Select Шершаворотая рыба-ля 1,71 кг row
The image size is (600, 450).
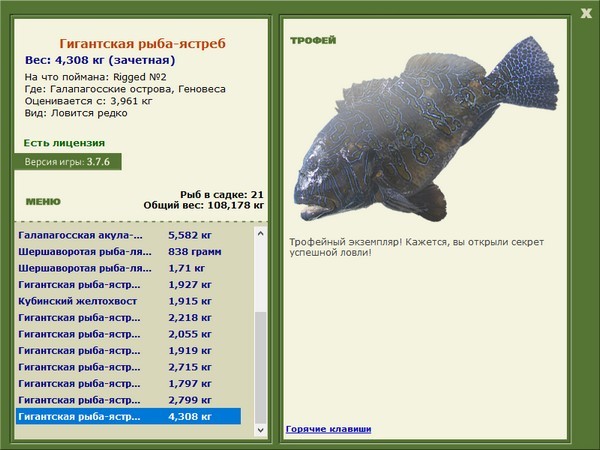[128, 268]
